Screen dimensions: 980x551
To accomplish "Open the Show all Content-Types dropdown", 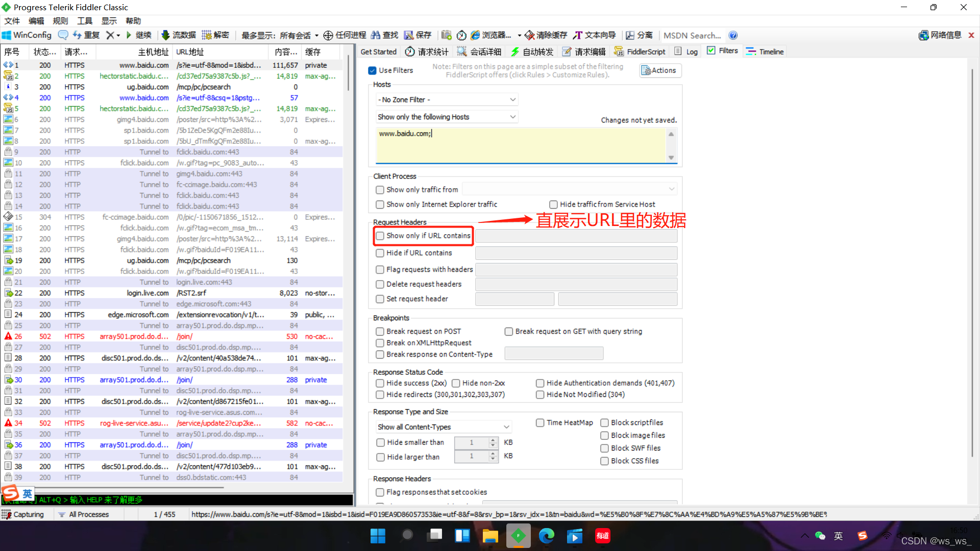I will pos(444,427).
